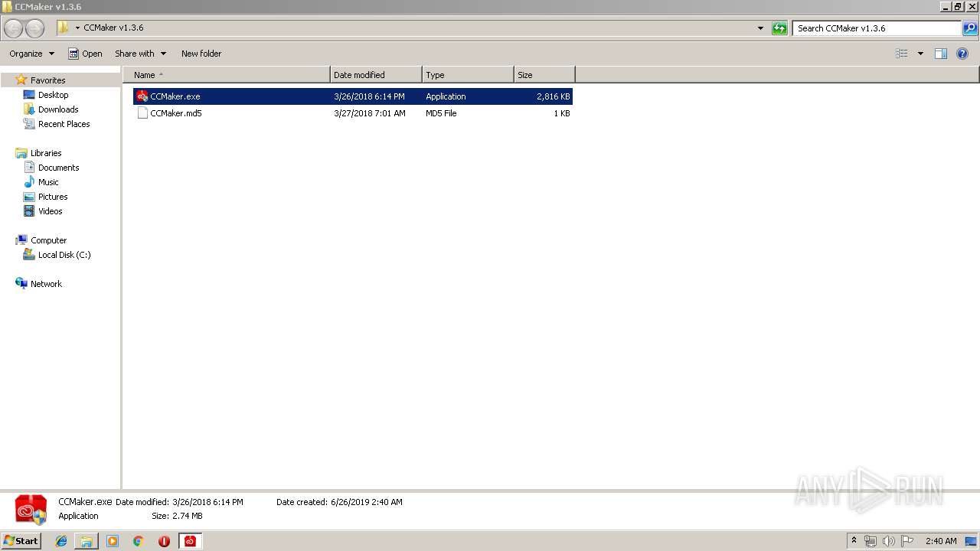Image resolution: width=980 pixels, height=551 pixels.
Task: Click the search magnifier icon
Action: coord(970,28)
